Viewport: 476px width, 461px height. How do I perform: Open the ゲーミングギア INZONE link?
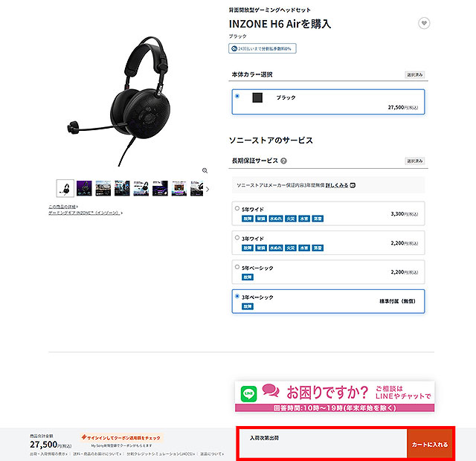(x=86, y=213)
